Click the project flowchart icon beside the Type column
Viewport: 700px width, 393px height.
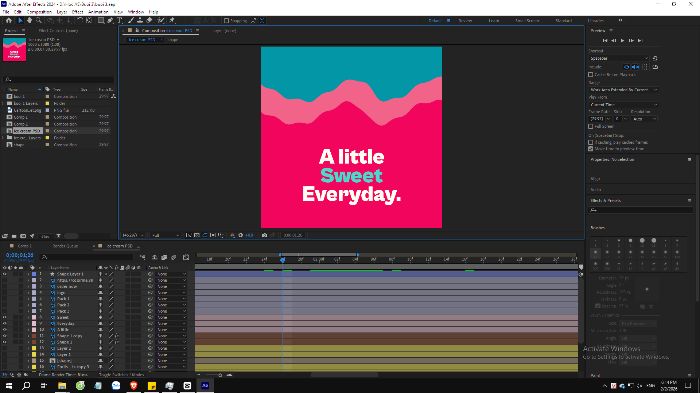[113, 96]
